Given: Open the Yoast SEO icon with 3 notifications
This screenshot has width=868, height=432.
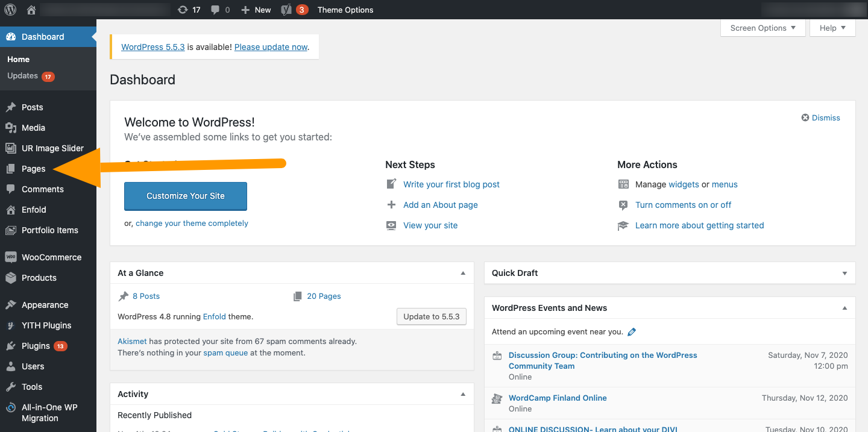Looking at the screenshot, I should coord(286,10).
